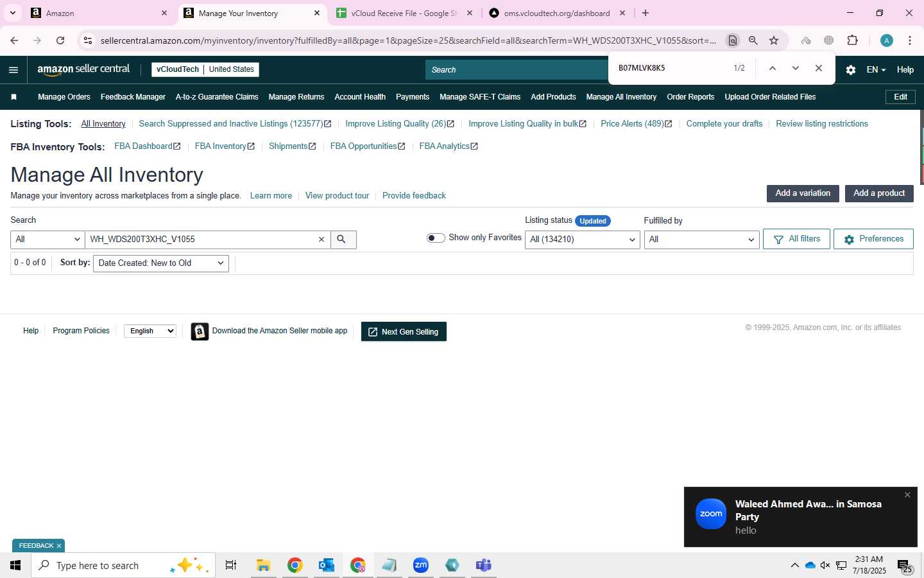The width and height of the screenshot is (924, 578).
Task: Open the taskbar notification center icon
Action: click(x=905, y=566)
